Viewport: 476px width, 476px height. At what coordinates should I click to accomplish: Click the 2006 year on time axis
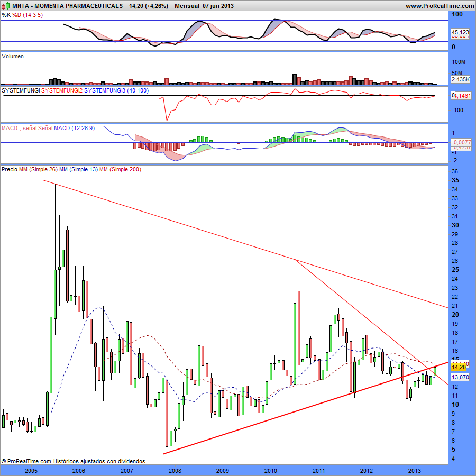coord(79,471)
